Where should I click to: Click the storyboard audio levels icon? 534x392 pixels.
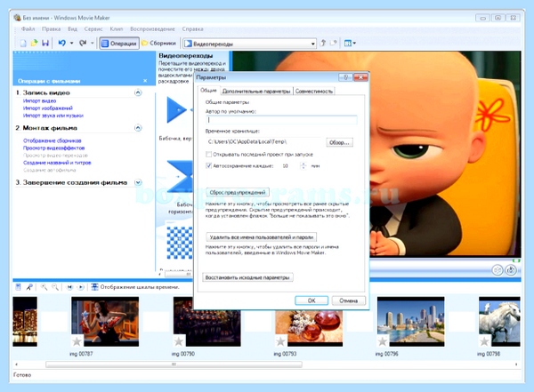point(19,287)
